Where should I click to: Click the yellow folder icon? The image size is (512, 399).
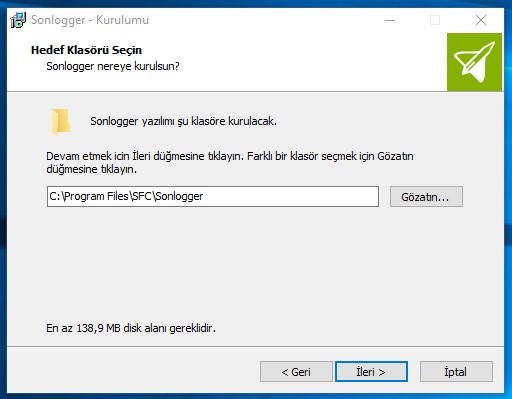[61, 121]
